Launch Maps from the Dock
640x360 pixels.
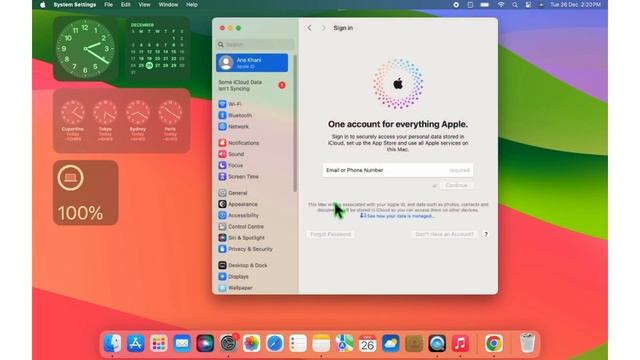point(344,343)
